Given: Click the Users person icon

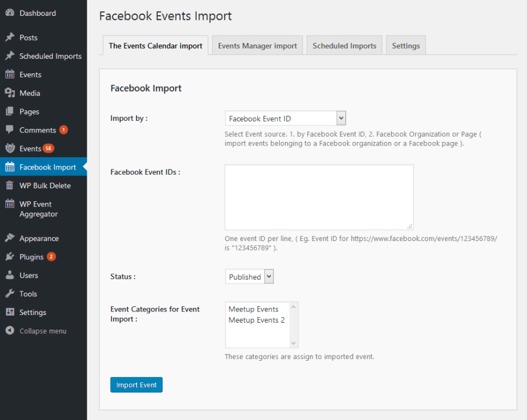Looking at the screenshot, I should click(x=9, y=275).
